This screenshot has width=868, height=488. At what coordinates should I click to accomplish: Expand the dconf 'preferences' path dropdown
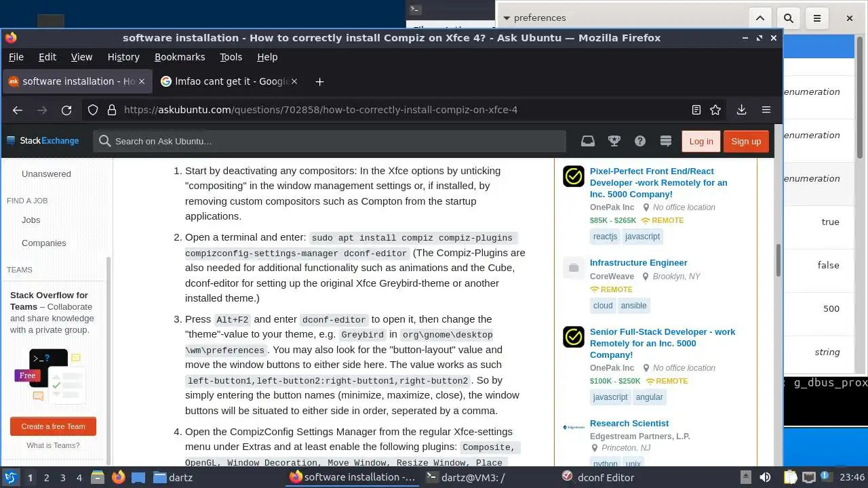(x=507, y=18)
